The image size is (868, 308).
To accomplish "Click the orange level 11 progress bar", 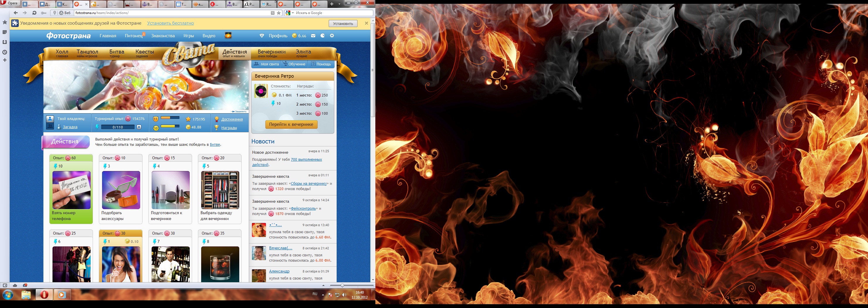I will [x=170, y=118].
